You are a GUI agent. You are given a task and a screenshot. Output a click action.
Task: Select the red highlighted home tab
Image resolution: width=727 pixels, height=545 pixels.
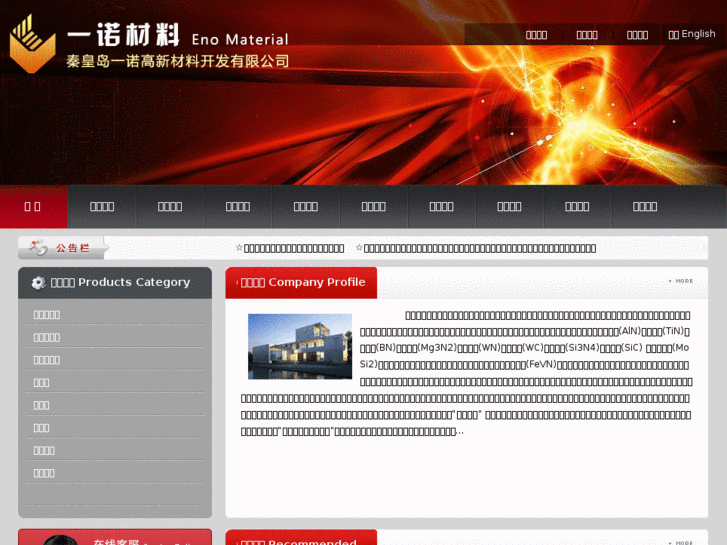(x=34, y=206)
